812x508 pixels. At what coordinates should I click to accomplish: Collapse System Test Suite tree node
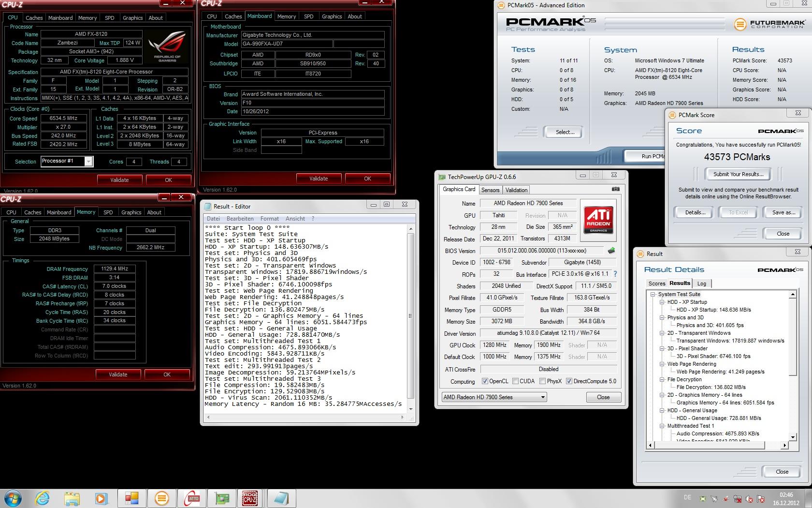click(653, 294)
